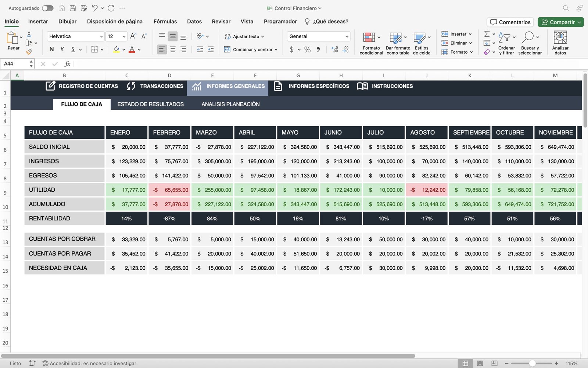Click the insert function fx icon
The width and height of the screenshot is (588, 368).
(x=67, y=64)
